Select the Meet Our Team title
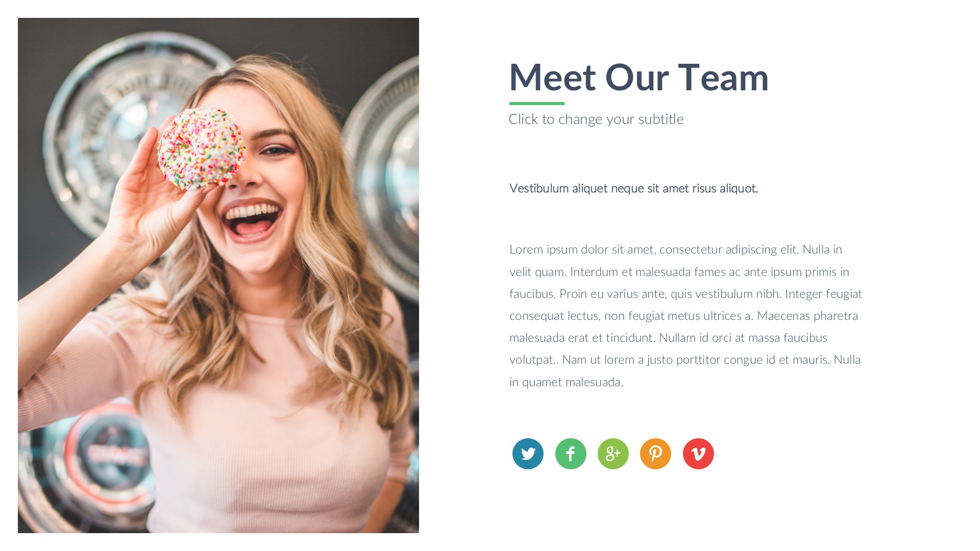980x551 pixels. tap(639, 78)
